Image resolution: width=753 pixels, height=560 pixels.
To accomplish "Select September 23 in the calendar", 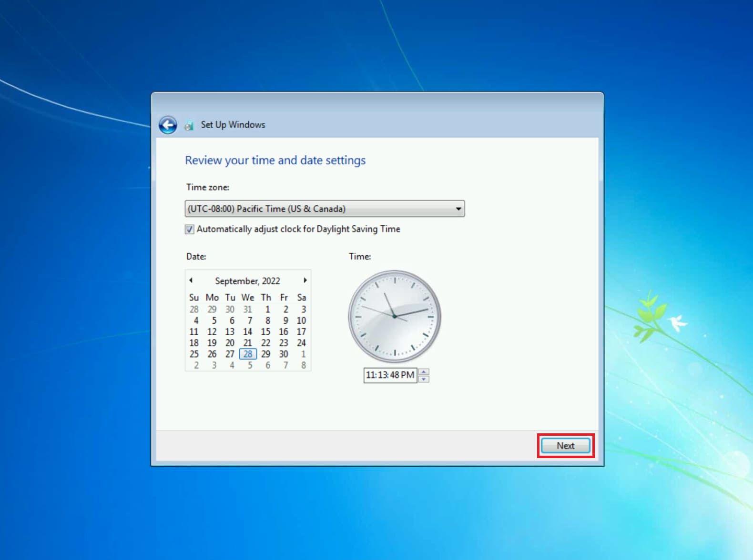I will click(x=284, y=343).
